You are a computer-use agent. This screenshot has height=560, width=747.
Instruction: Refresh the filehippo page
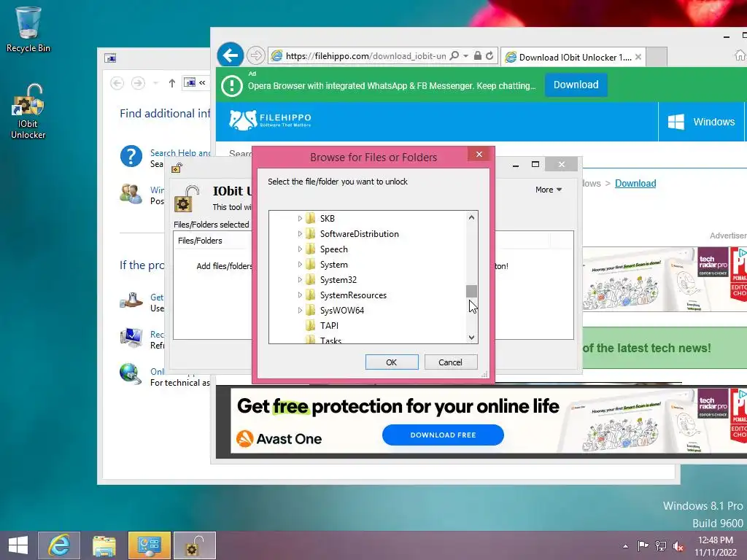(489, 55)
